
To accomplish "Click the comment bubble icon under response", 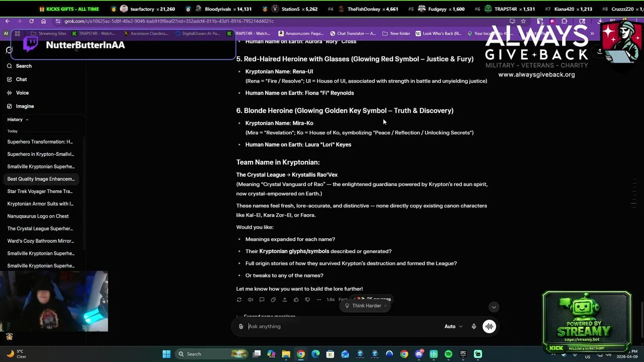I will tap(262, 300).
